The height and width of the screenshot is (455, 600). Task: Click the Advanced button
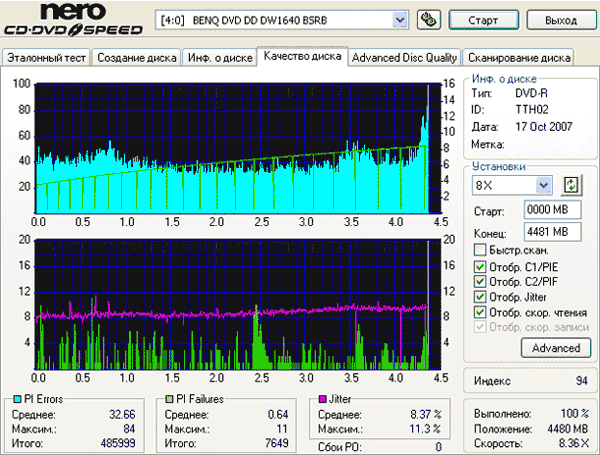pos(556,348)
